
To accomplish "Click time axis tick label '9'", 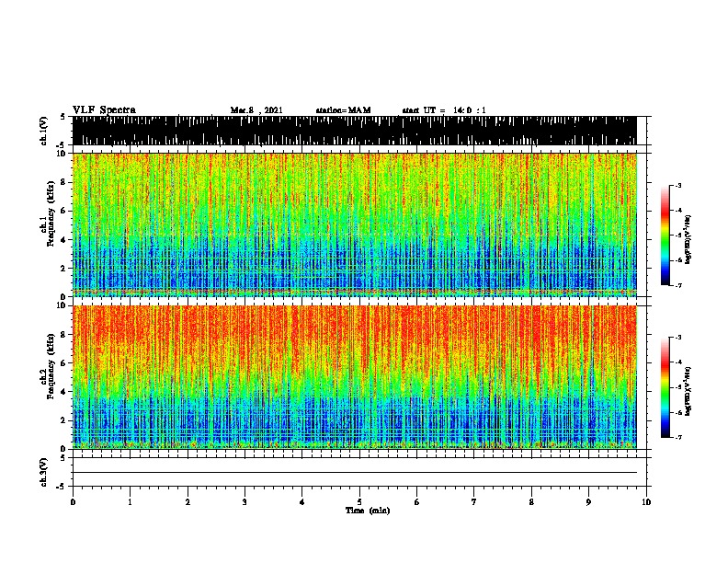I will coord(588,502).
